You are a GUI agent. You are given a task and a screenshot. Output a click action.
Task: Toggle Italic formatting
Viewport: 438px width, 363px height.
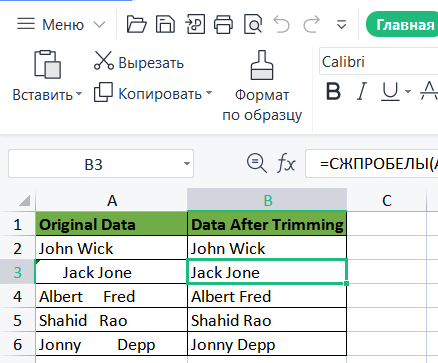point(362,91)
